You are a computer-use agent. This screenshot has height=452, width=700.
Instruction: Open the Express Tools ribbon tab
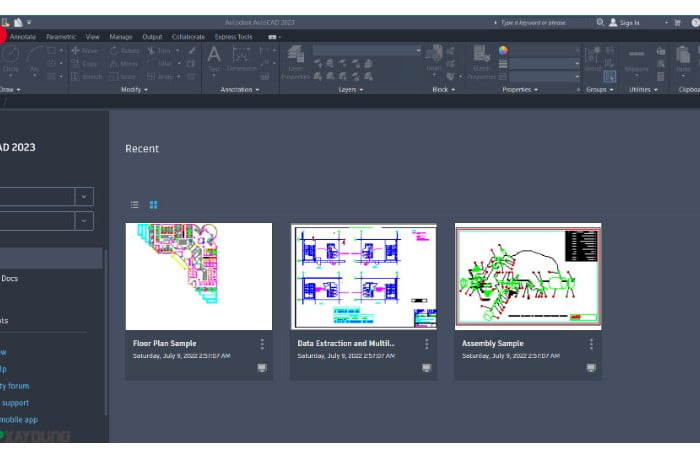point(233,36)
